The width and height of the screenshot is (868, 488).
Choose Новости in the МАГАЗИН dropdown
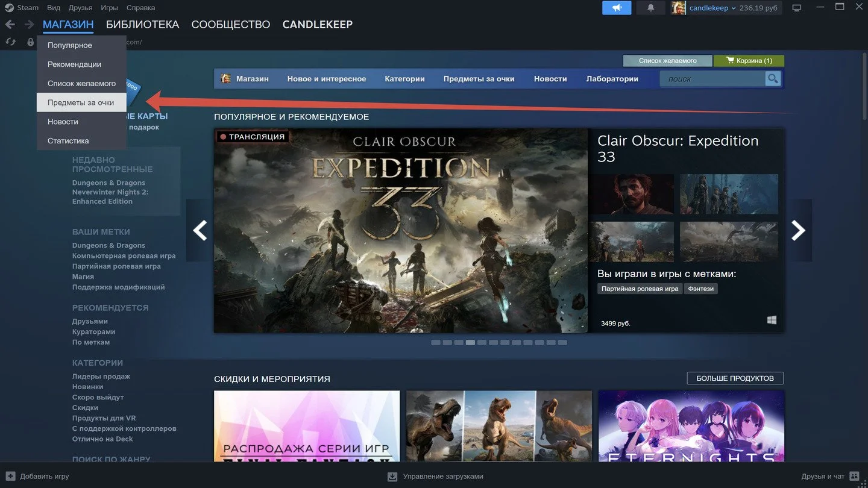(x=81, y=122)
